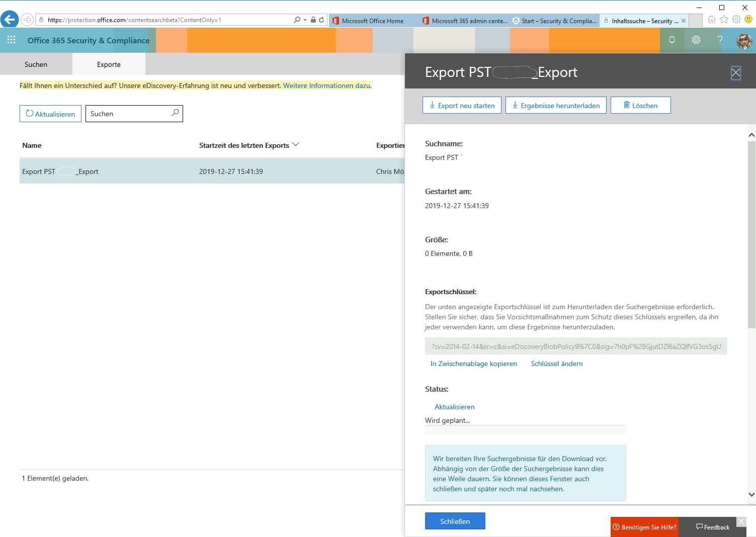Open the notifications bell
Image resolution: width=756 pixels, height=537 pixels.
[x=672, y=40]
